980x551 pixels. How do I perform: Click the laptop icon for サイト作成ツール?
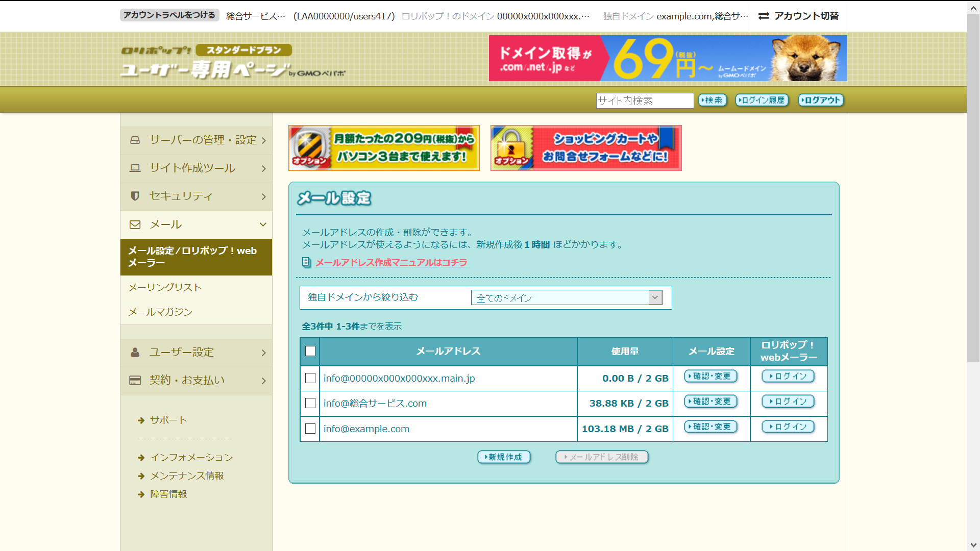click(x=135, y=168)
